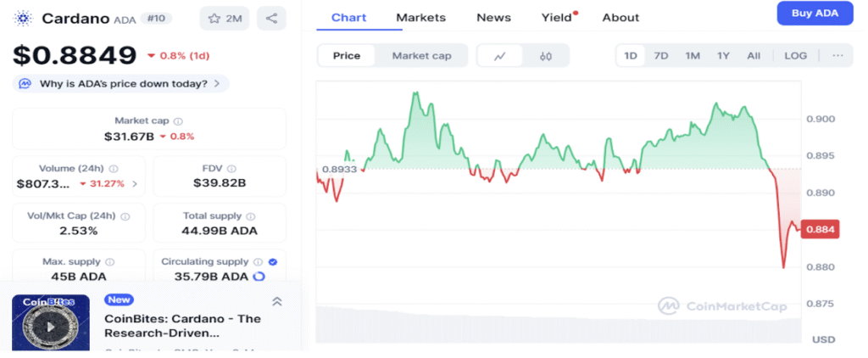Click the red 0.884 current price label
Viewport: 868px width, 358px height.
tap(820, 229)
